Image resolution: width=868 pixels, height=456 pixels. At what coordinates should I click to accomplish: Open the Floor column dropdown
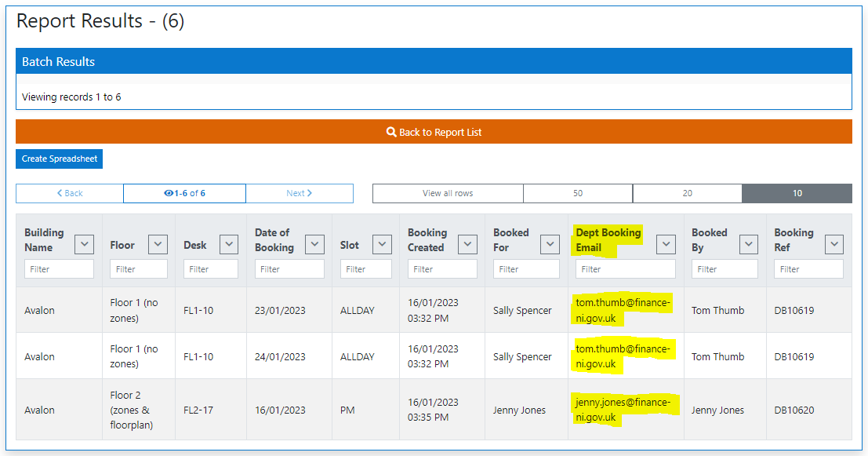158,244
